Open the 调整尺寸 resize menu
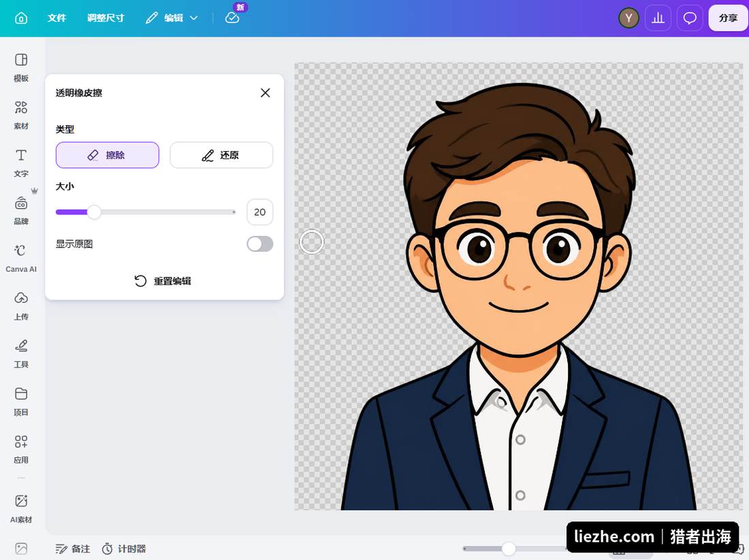This screenshot has height=560, width=749. [x=106, y=18]
